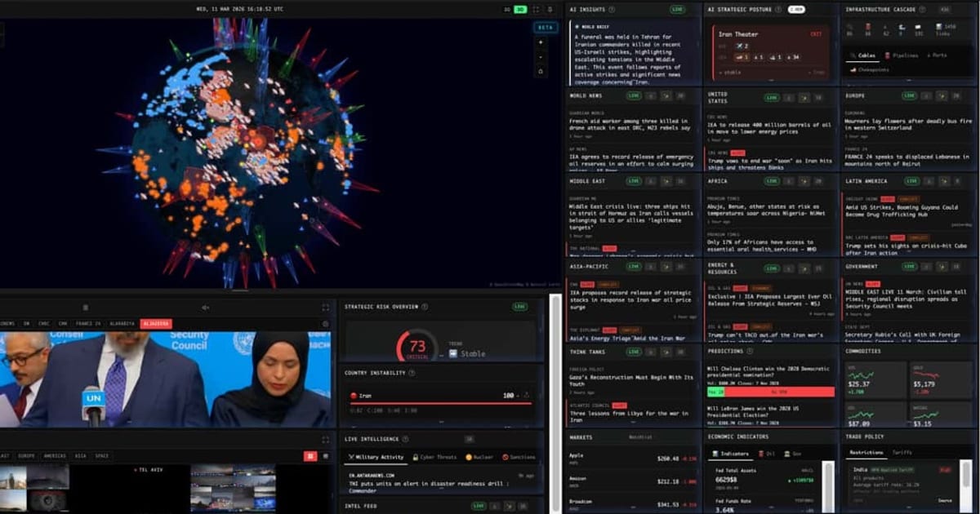Open the Oil tab in Economic Indicators
980x514 pixels.
pos(766,452)
